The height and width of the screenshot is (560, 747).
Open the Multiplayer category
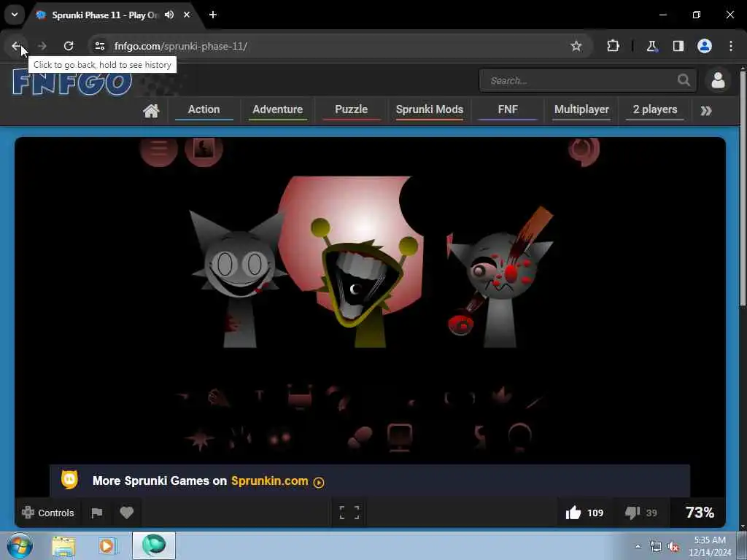coord(581,109)
